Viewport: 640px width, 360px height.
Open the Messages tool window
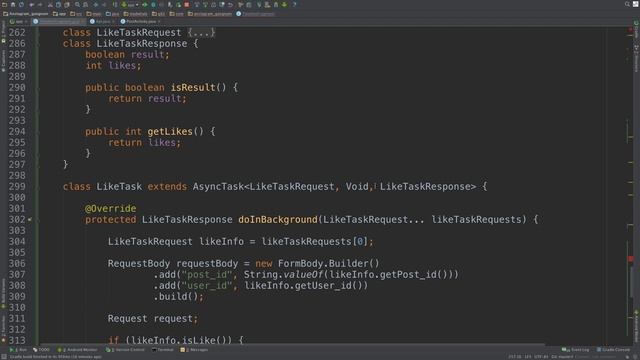[194, 350]
